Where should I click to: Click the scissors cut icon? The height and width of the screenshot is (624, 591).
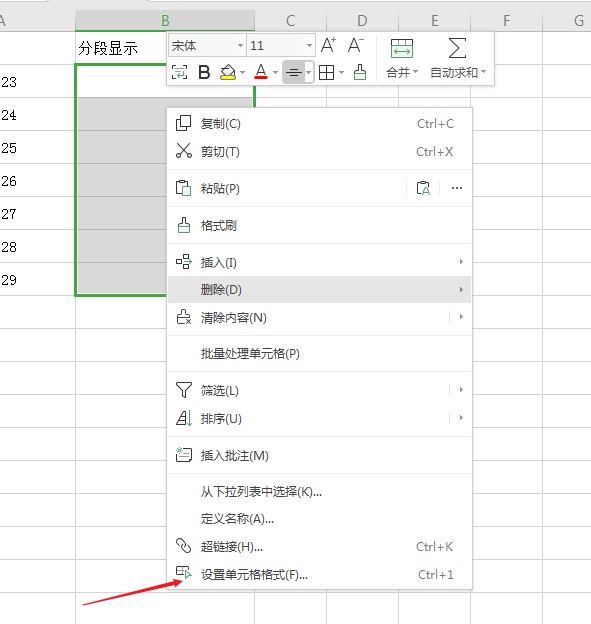click(x=183, y=151)
